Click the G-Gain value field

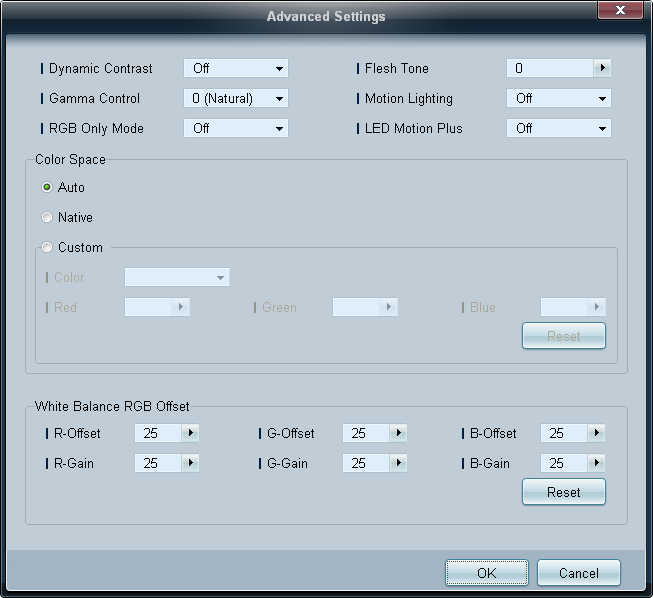click(366, 463)
